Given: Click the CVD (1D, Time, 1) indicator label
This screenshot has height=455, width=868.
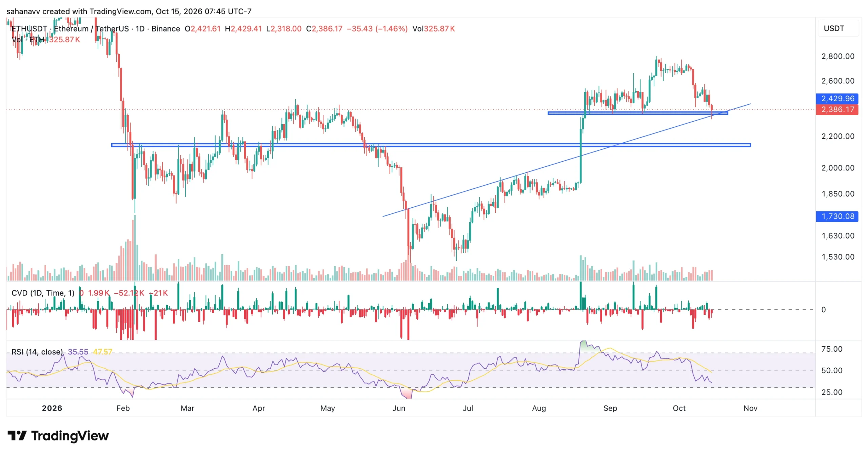Looking at the screenshot, I should [43, 293].
